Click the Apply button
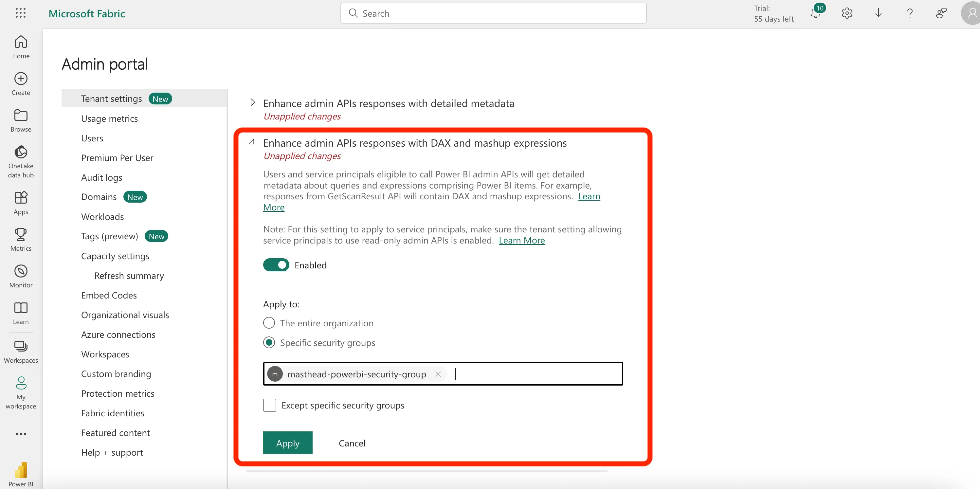The image size is (980, 489). 288,443
